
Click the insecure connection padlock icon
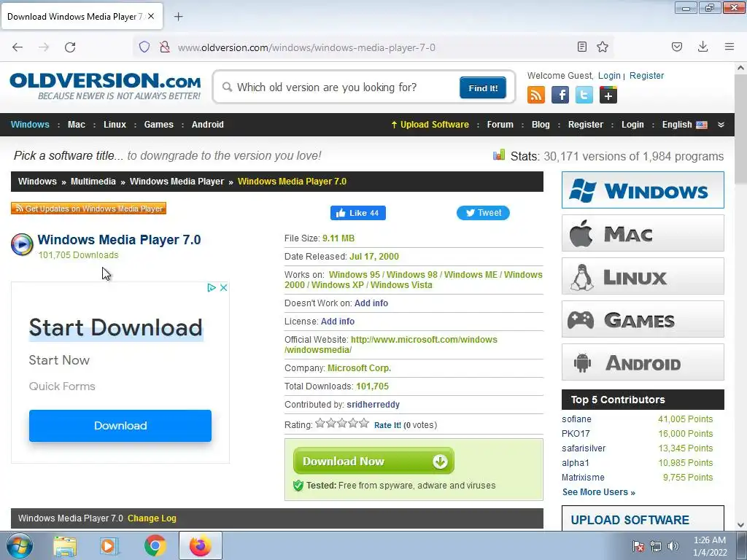point(165,47)
